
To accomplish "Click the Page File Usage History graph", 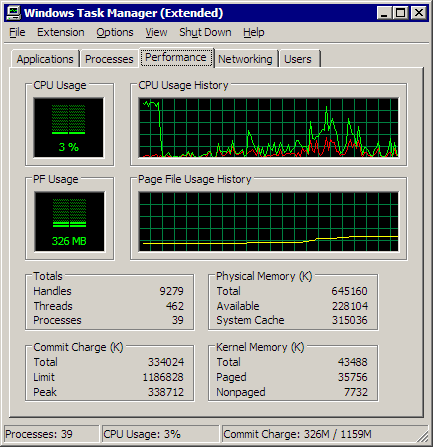I will [269, 222].
